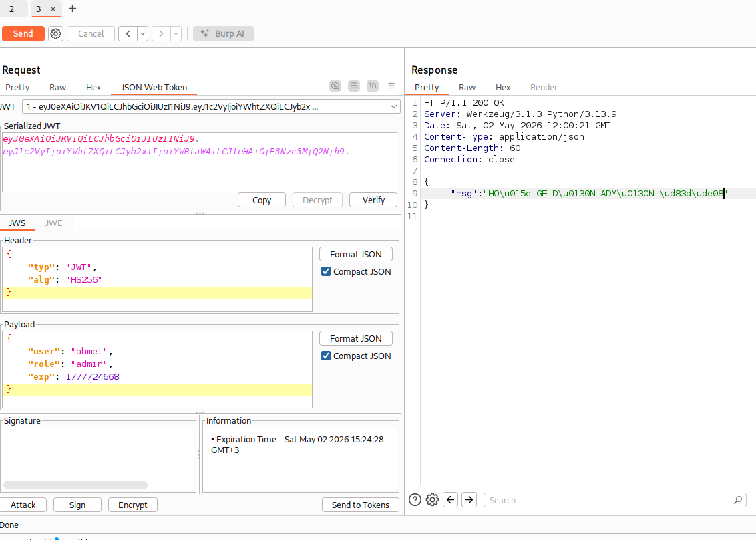This screenshot has height=540, width=756.
Task: Select the JSON Web Token tab
Action: (154, 88)
